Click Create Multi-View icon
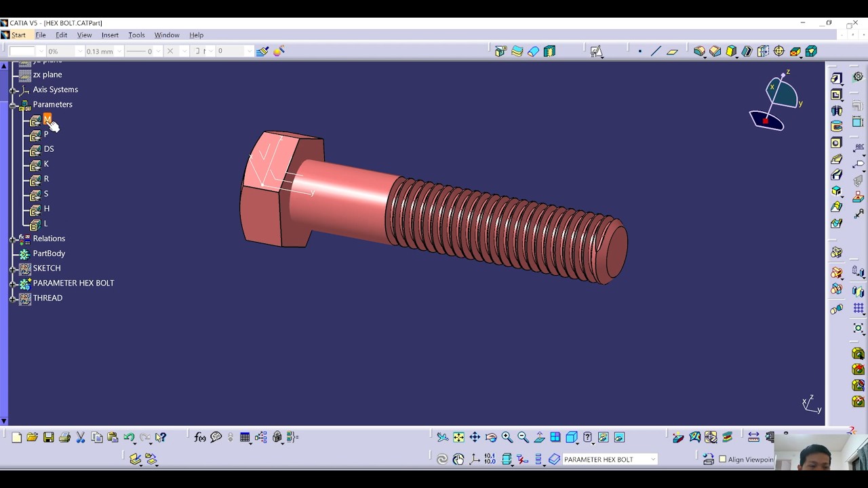 555,437
